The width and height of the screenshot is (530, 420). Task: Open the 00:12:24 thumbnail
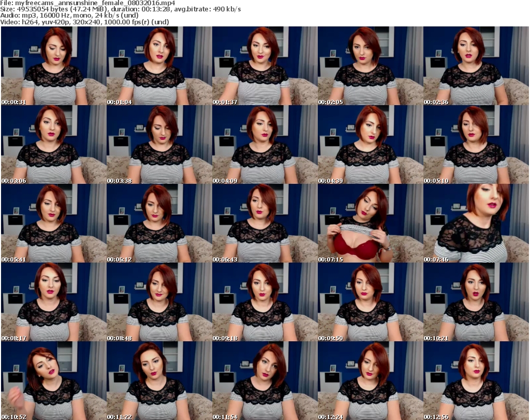coord(371,381)
